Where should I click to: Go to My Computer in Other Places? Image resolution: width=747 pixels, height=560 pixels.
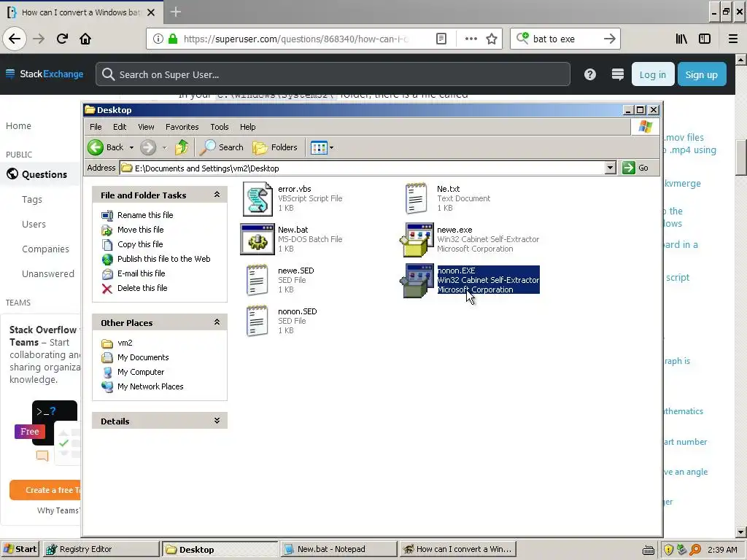[141, 372]
